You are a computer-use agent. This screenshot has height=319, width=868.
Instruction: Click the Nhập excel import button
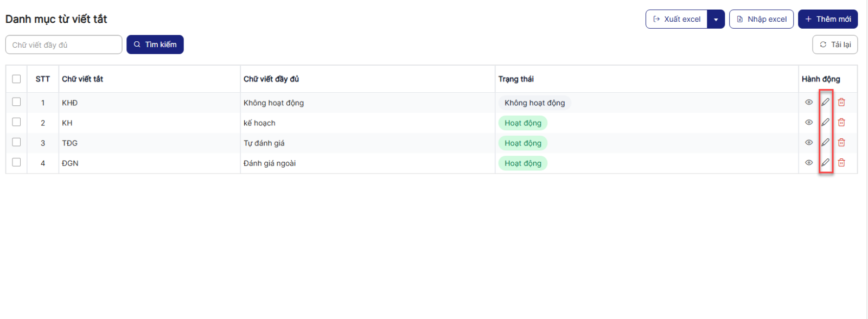point(761,19)
